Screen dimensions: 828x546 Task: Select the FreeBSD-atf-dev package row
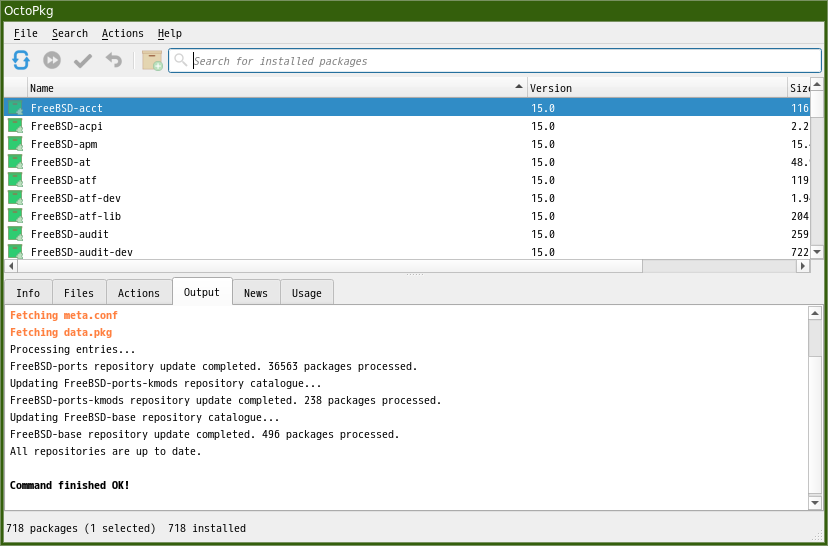407,197
